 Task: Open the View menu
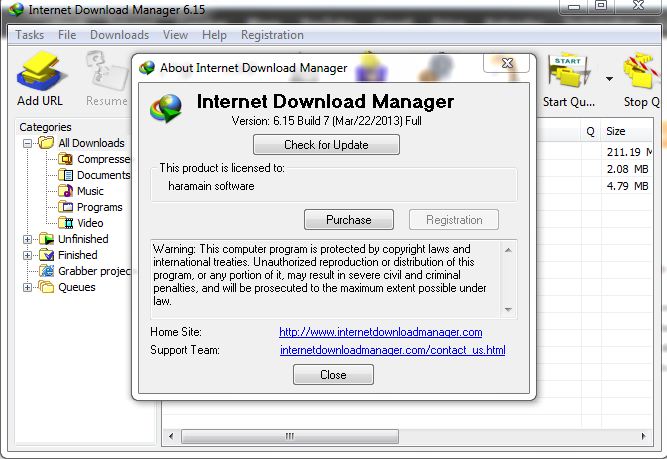click(175, 35)
